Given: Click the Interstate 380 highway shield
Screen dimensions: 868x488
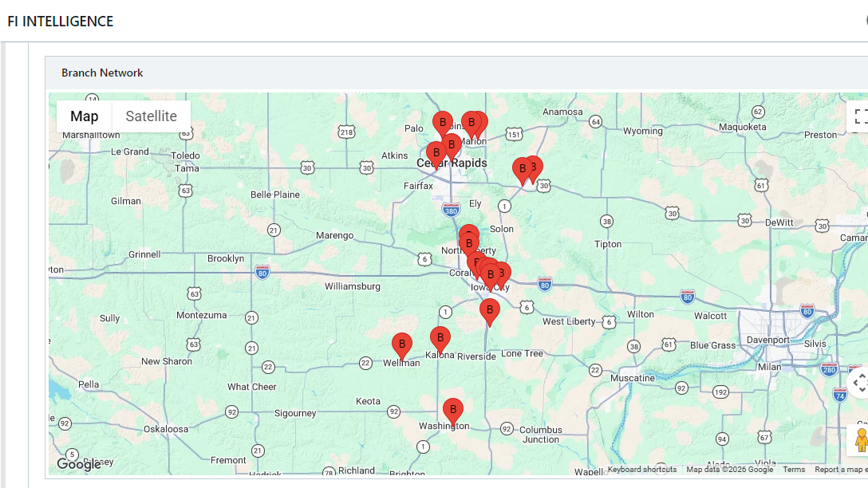Looking at the screenshot, I should (x=451, y=211).
